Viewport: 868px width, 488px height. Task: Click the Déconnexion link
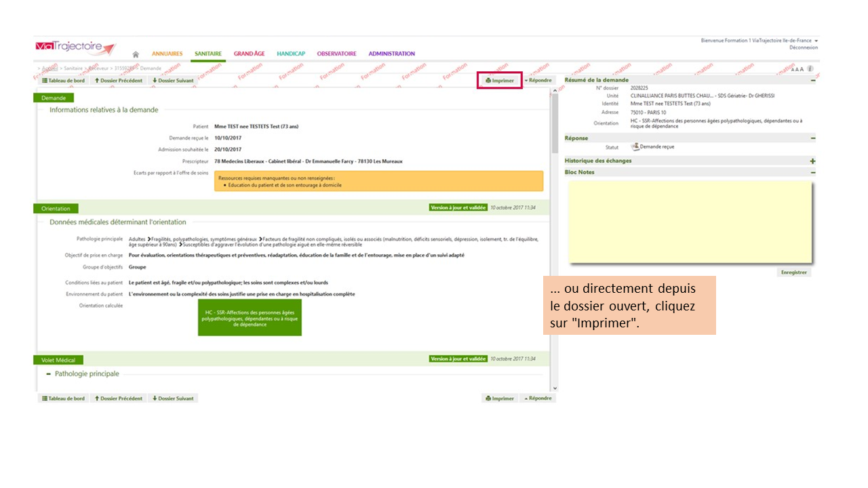point(803,48)
